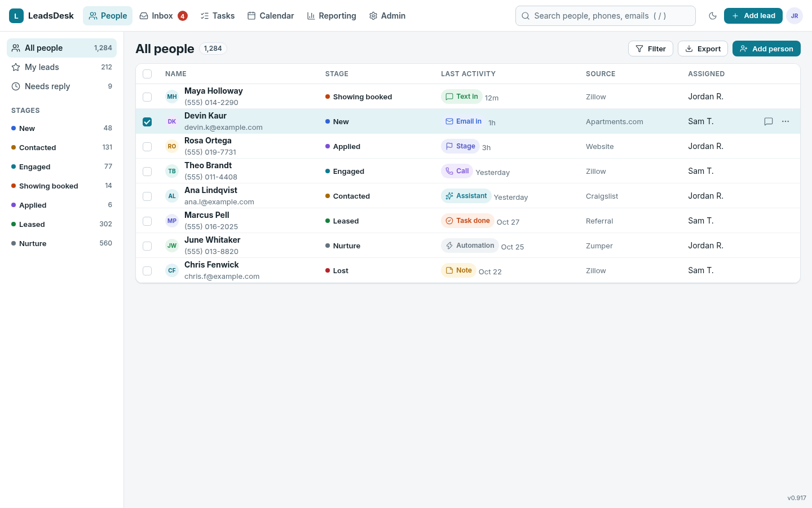Filter by Engaged stage in sidebar

62,167
